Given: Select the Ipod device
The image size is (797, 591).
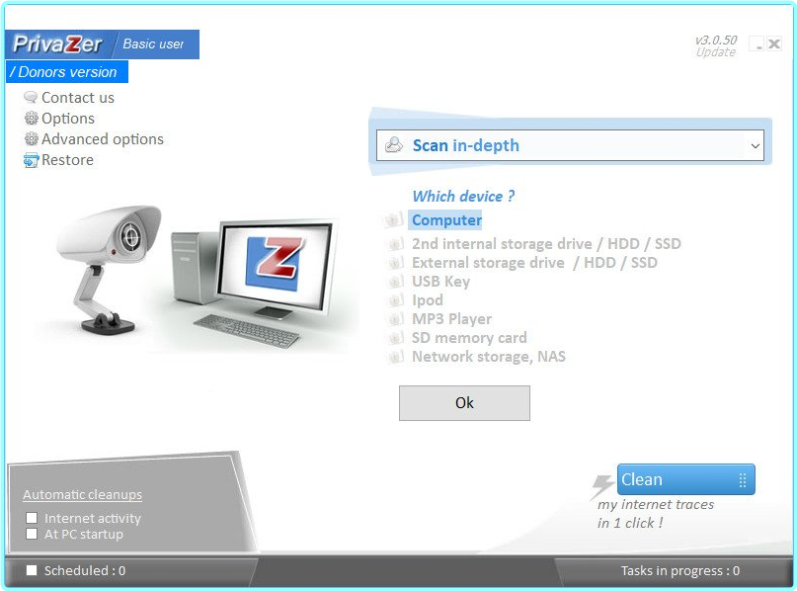Looking at the screenshot, I should click(x=427, y=300).
